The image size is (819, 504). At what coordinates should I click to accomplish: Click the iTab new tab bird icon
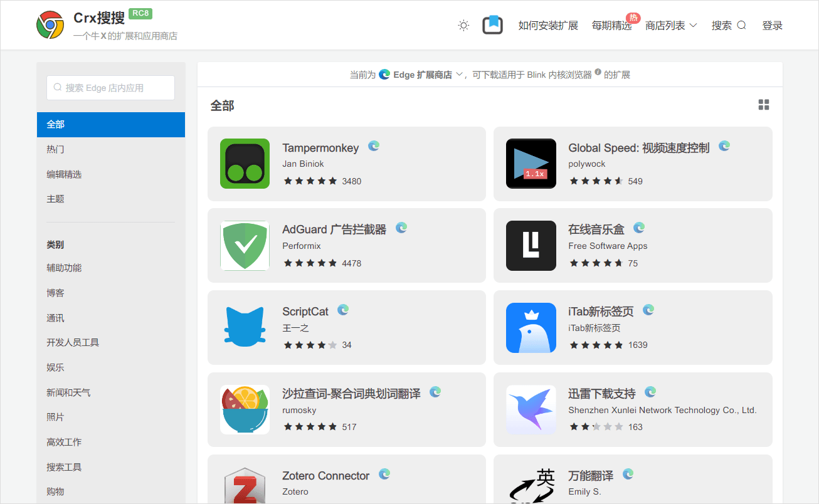click(x=531, y=327)
